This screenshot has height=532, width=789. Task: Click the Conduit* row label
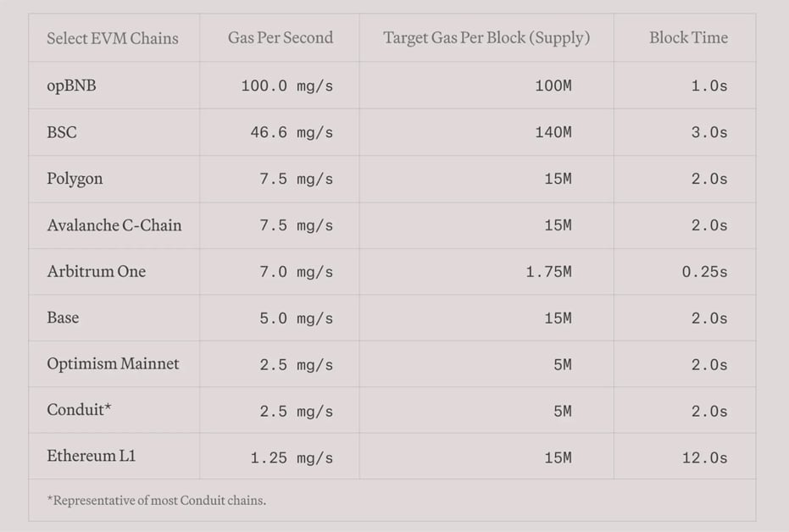79,410
